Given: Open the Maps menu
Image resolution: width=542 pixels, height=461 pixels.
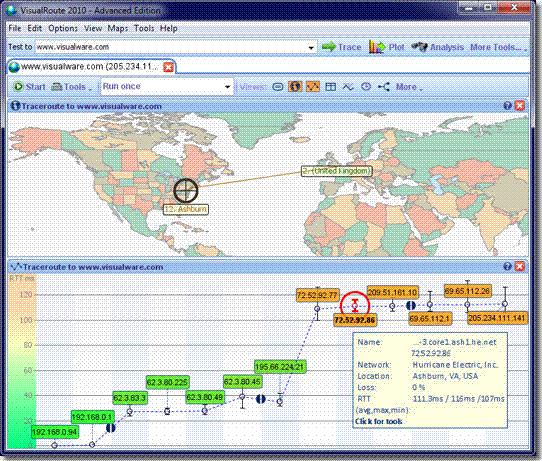Looking at the screenshot, I should [118, 28].
